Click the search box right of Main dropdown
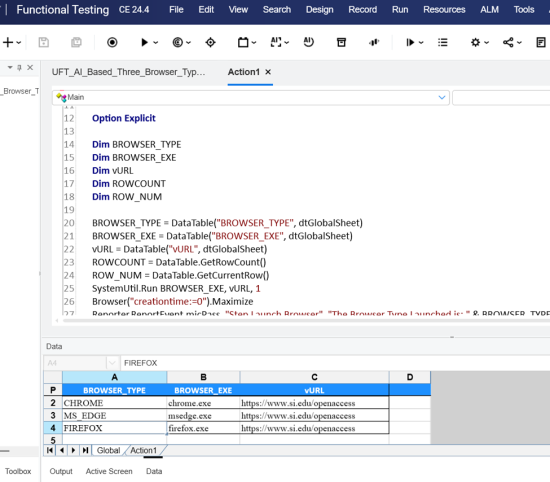 pyautogui.click(x=501, y=97)
